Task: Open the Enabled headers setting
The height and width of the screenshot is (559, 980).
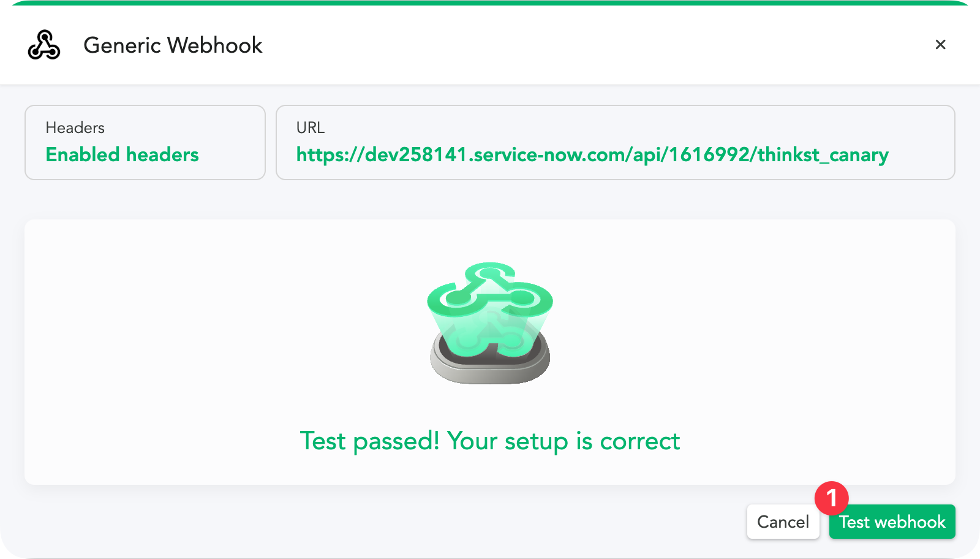Action: click(123, 154)
